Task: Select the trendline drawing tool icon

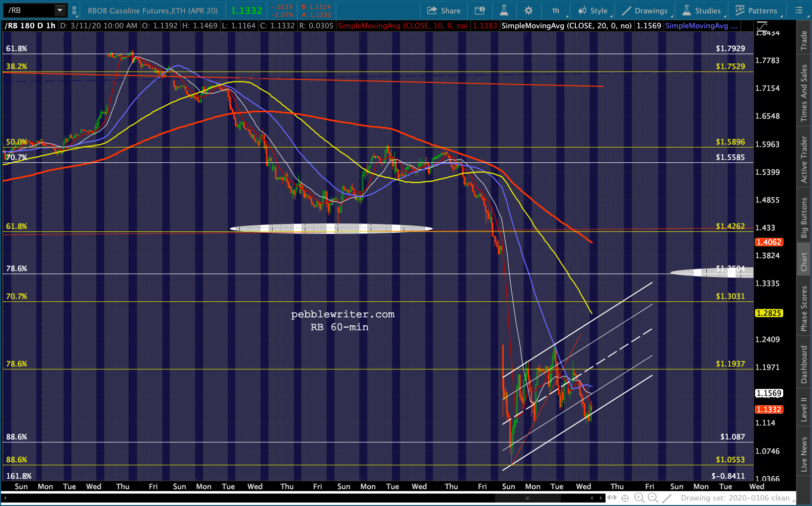Action: click(667, 498)
